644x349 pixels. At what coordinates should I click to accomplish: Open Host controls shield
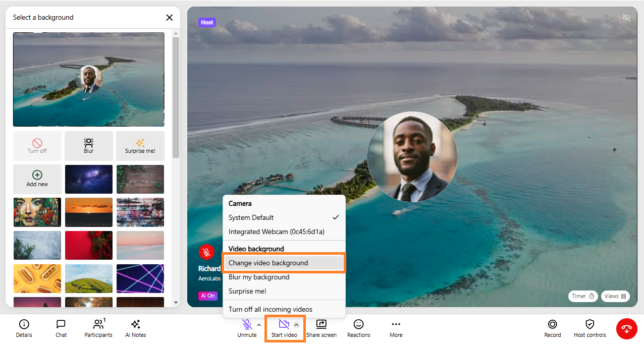point(590,328)
